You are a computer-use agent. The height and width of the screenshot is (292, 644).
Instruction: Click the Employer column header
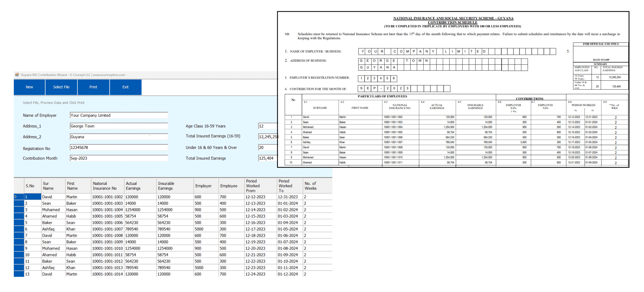pyautogui.click(x=206, y=186)
